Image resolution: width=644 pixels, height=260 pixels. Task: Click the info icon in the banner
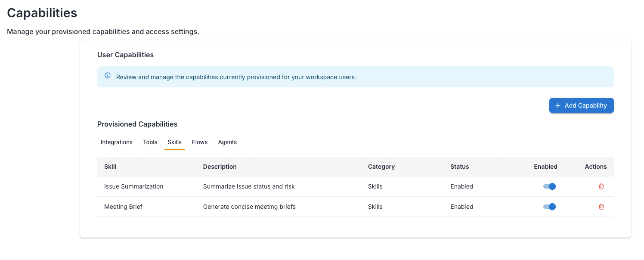pos(108,76)
